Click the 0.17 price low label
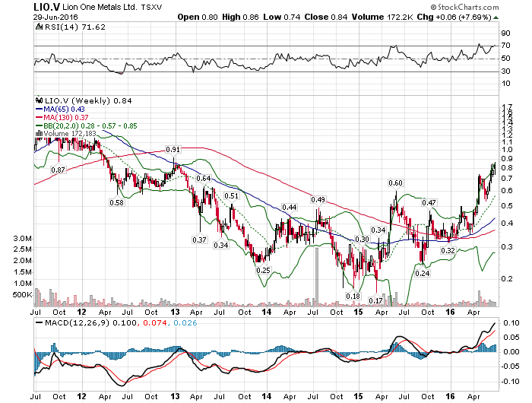 [x=375, y=300]
